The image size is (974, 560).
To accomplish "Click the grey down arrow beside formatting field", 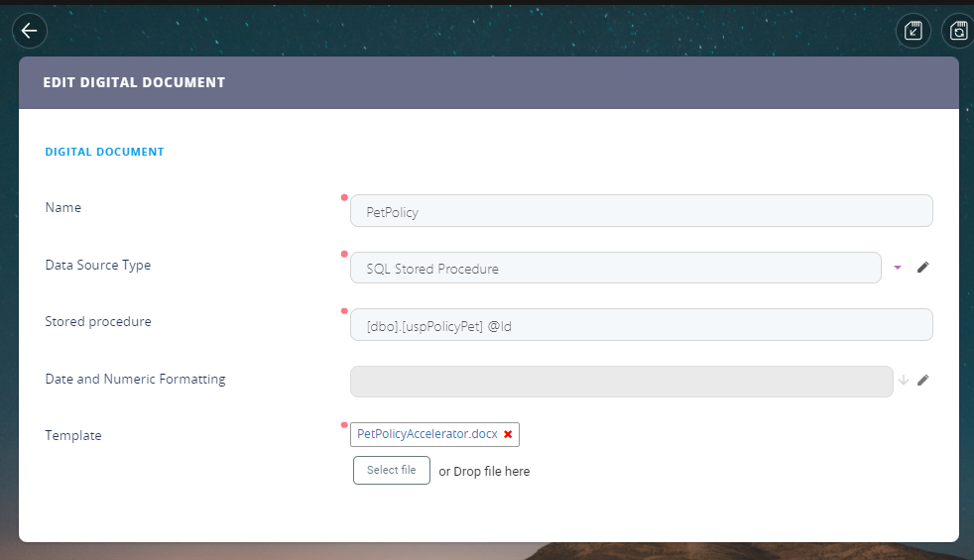I will click(x=903, y=380).
